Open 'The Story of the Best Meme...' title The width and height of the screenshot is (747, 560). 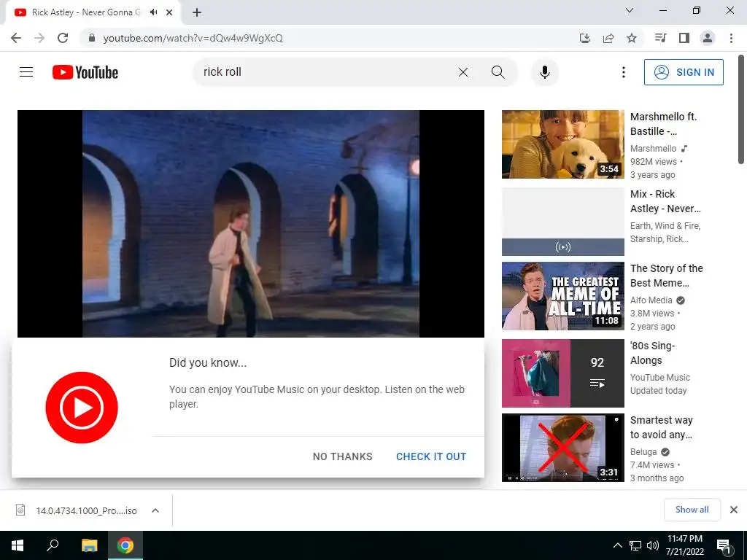(666, 275)
